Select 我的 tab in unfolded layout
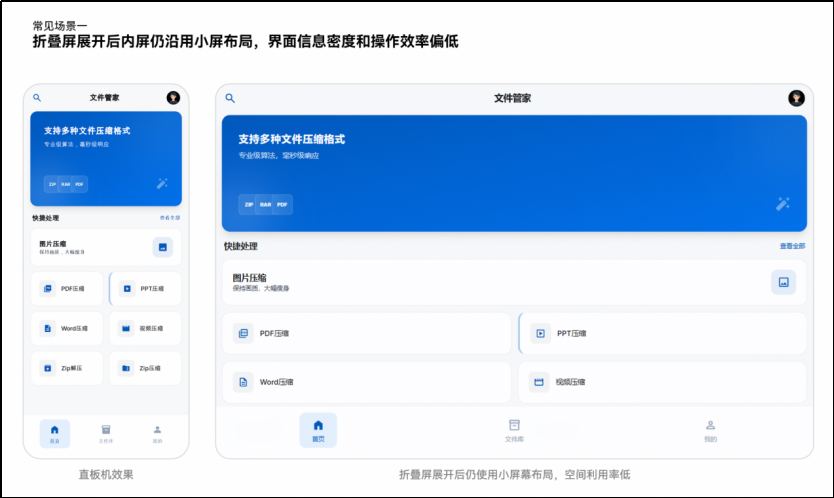 point(711,431)
